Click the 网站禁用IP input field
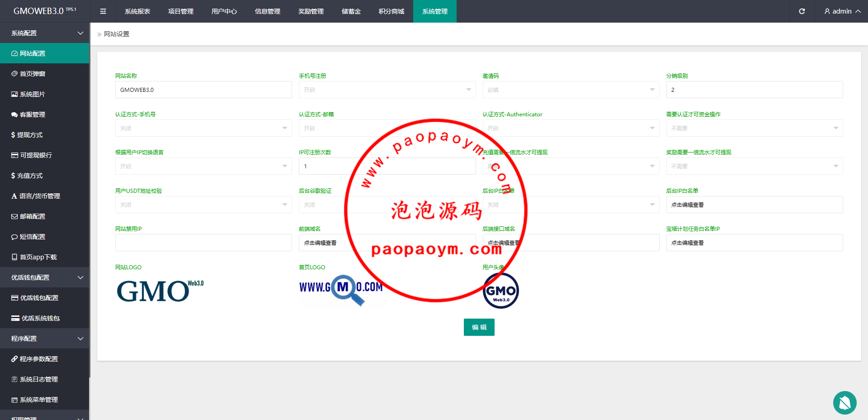 pos(203,243)
